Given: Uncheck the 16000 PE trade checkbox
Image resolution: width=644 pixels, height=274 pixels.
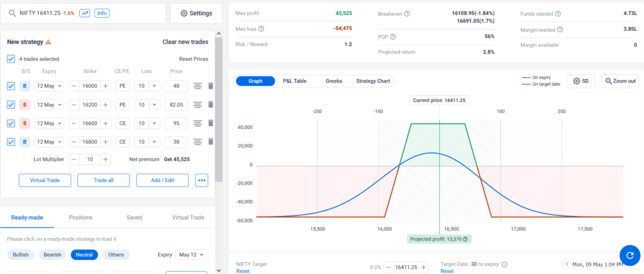Looking at the screenshot, I should point(11,86).
